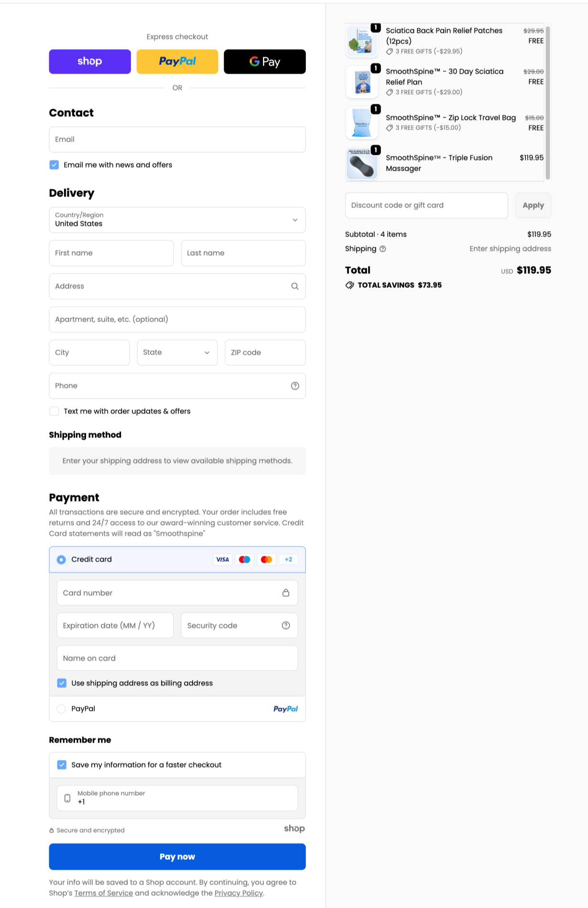Viewport: 588px width, 908px height.
Task: Enable Text me with order updates
Action: coord(54,411)
